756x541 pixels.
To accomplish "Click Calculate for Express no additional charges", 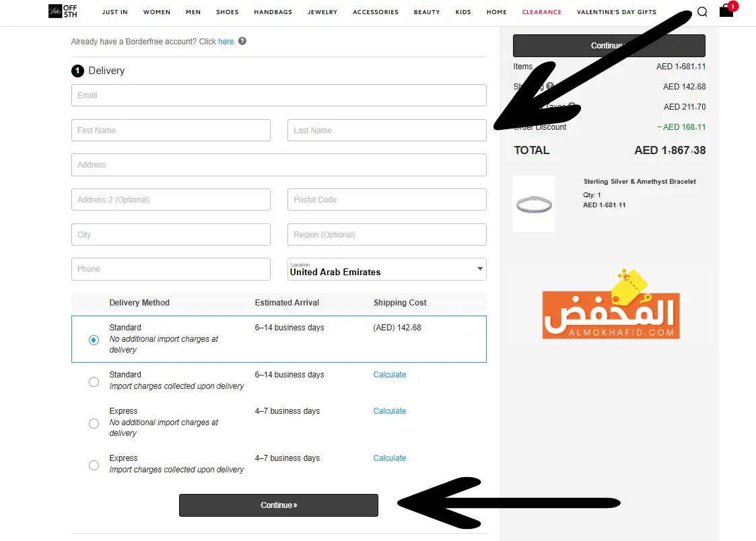I will coord(390,411).
